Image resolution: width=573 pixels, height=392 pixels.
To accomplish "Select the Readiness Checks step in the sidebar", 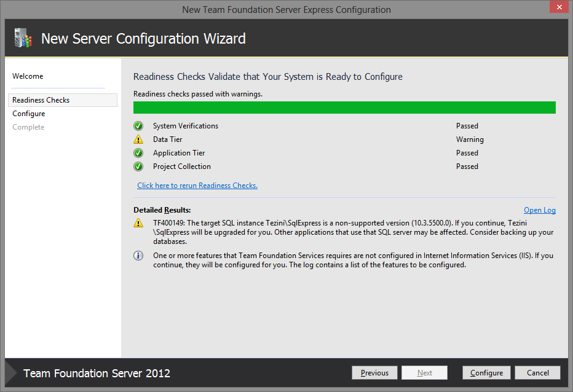I will pos(41,100).
